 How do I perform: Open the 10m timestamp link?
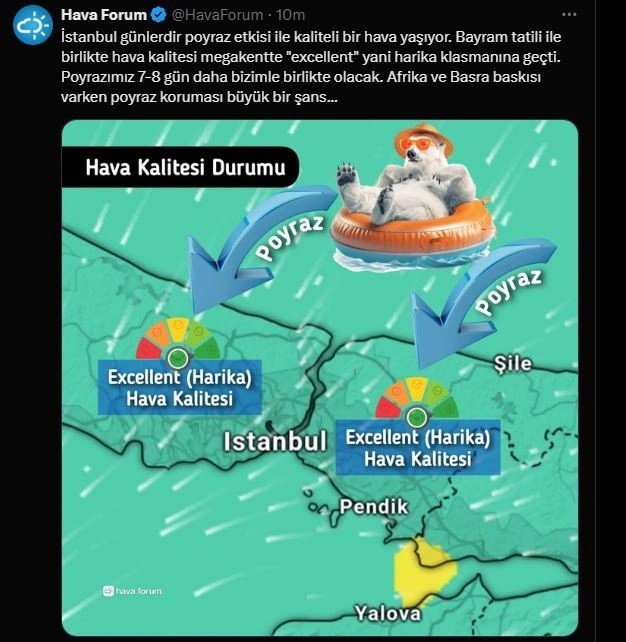point(290,15)
